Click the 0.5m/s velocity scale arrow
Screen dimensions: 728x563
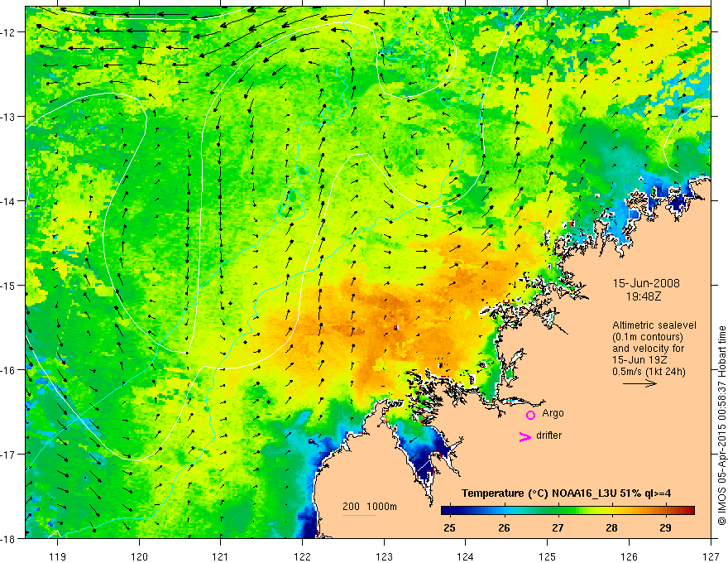[639, 383]
